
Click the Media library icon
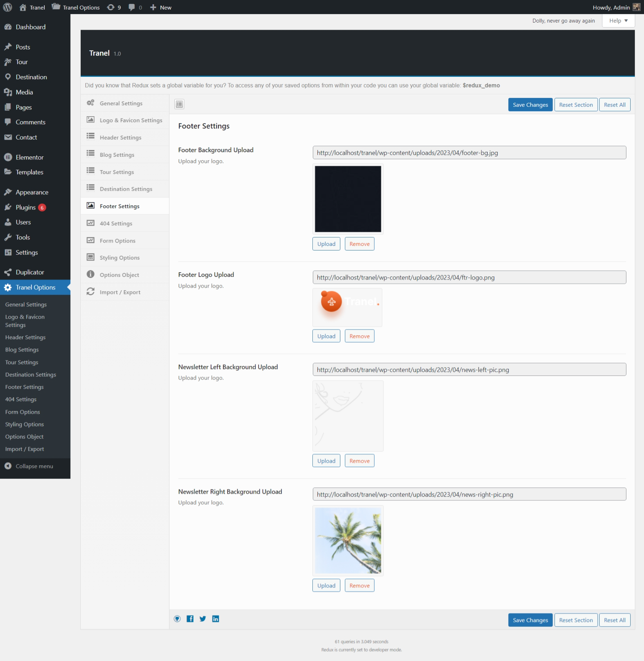[x=8, y=92]
